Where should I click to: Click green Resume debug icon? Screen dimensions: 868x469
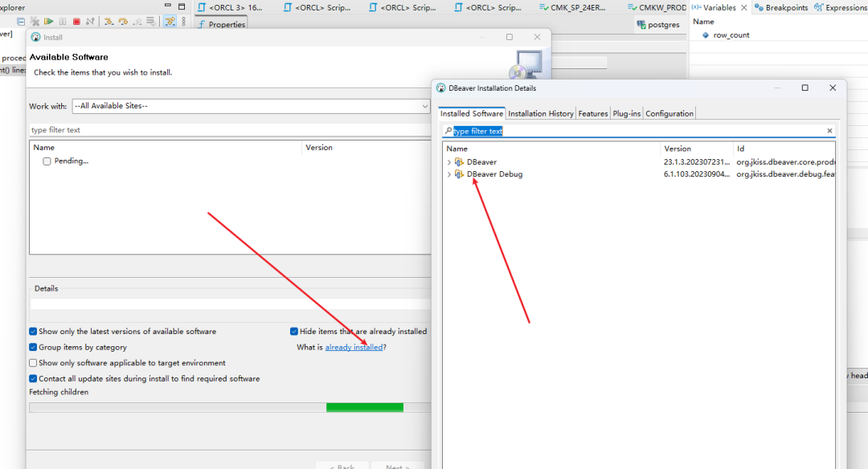point(49,22)
